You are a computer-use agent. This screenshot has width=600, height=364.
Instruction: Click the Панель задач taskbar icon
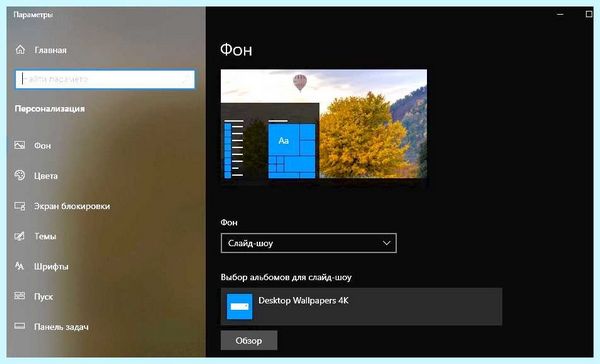click(x=20, y=326)
